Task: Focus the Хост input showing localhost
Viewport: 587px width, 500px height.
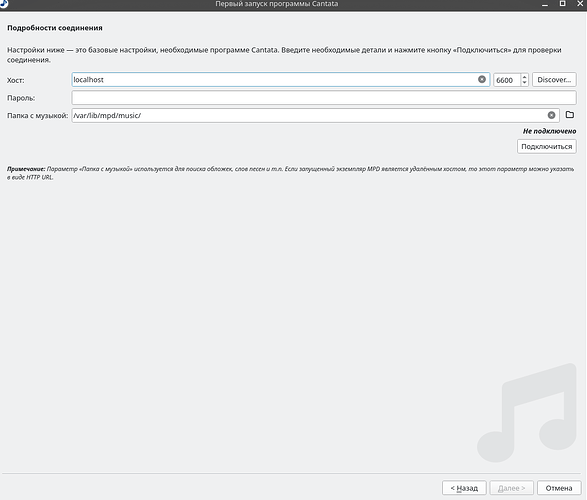Action: pos(280,80)
